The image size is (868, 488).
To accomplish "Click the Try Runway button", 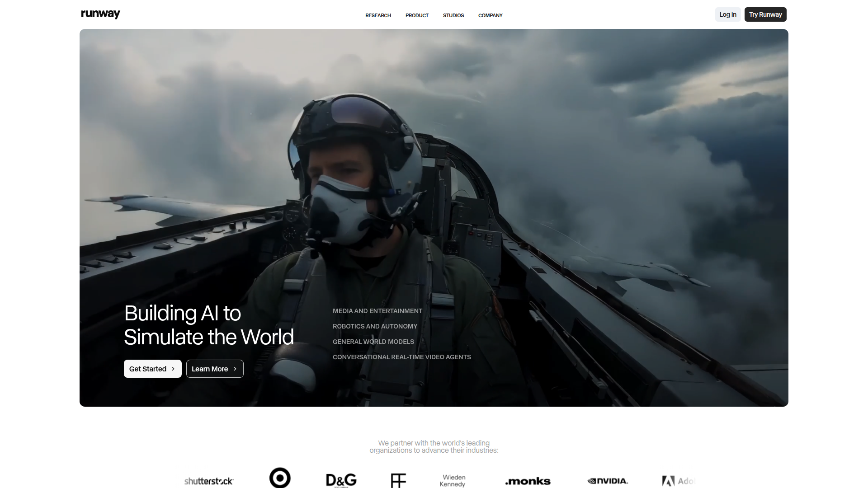I will (765, 14).
